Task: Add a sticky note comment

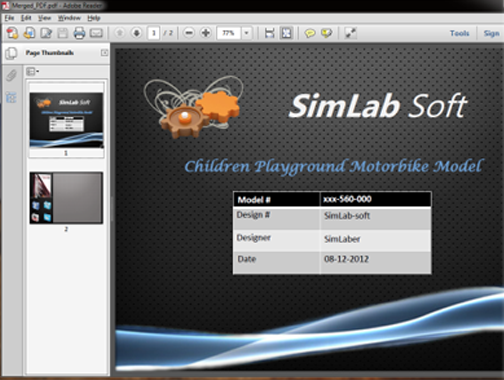Action: 310,33
